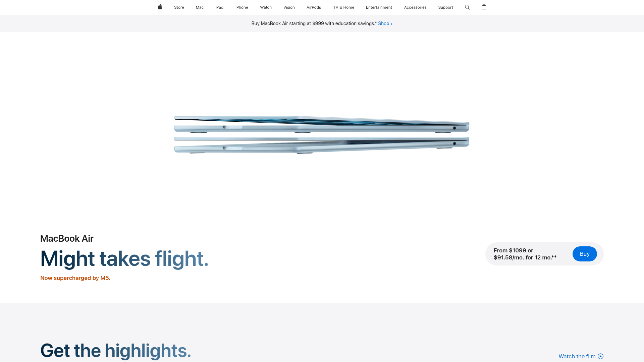This screenshot has height=362, width=644.
Task: Click the Buy button for MacBook Air
Action: click(585, 254)
